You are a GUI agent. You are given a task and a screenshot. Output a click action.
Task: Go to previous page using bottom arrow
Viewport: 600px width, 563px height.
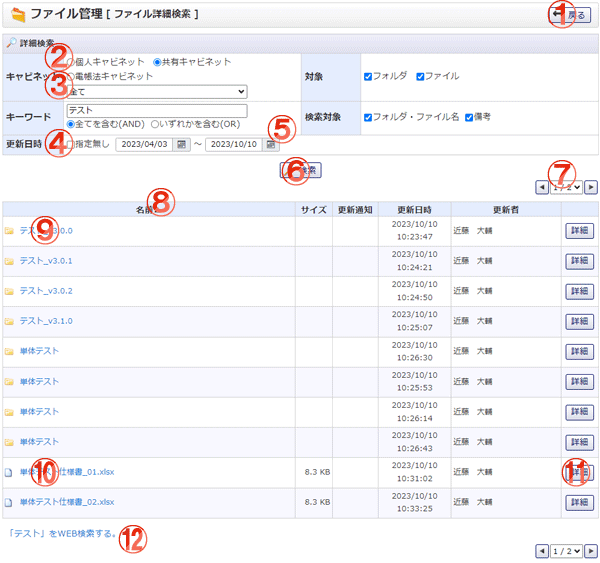tap(541, 551)
